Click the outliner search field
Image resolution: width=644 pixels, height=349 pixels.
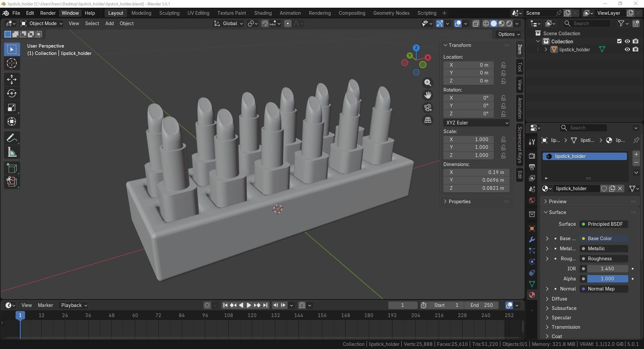pyautogui.click(x=587, y=23)
